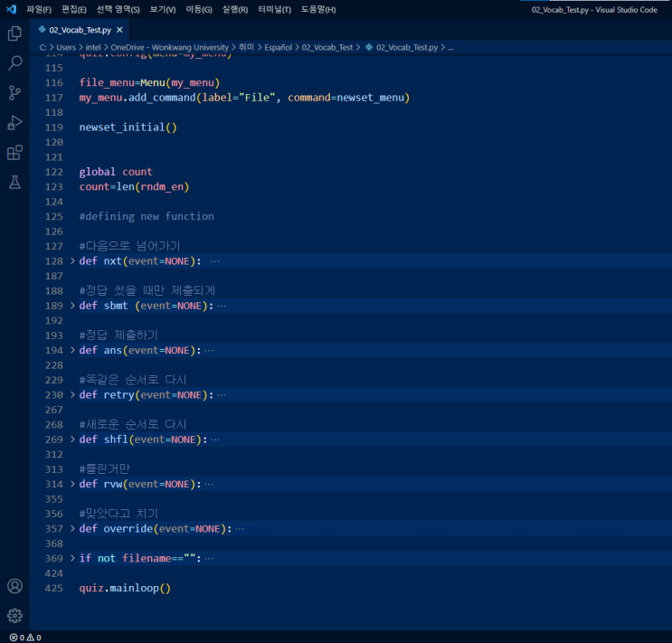Open the 도움말(H) menu
The width and height of the screenshot is (672, 643).
tap(318, 9)
